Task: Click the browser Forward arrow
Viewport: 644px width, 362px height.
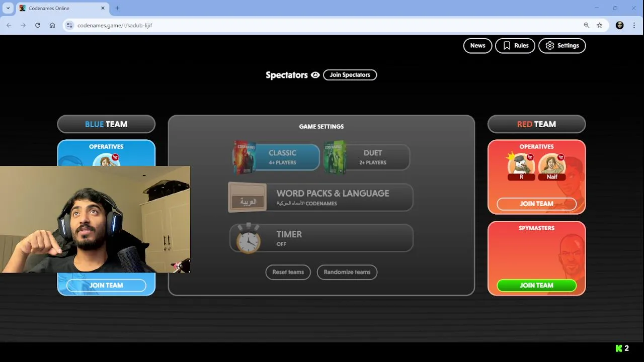Action: pyautogui.click(x=23, y=25)
